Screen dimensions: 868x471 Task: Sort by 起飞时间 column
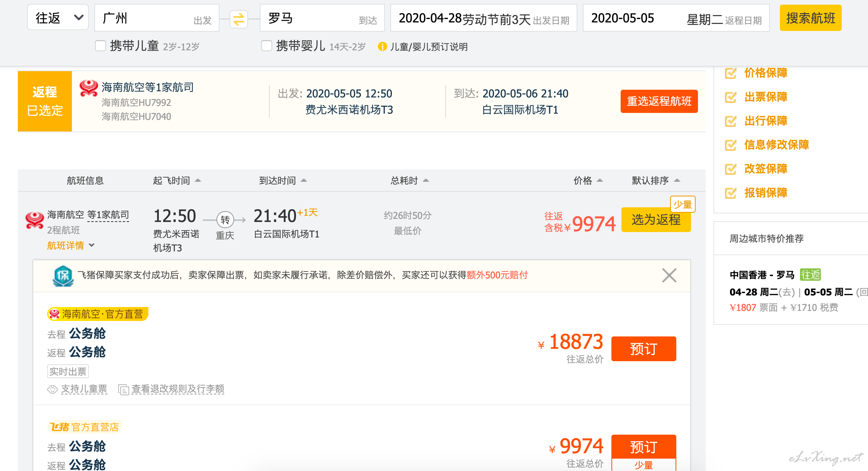click(x=177, y=181)
